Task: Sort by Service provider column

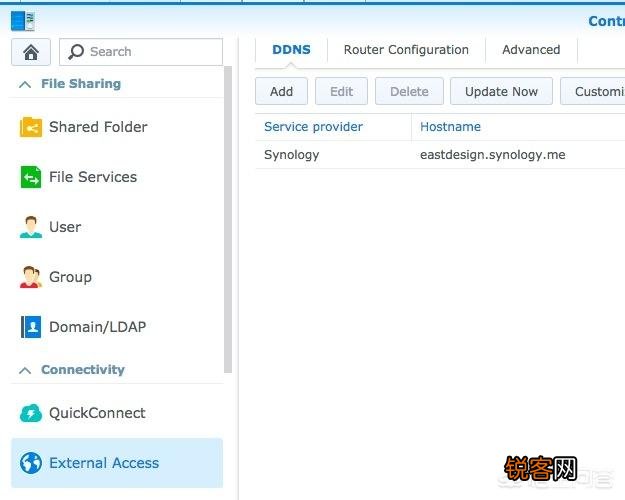Action: point(333,127)
